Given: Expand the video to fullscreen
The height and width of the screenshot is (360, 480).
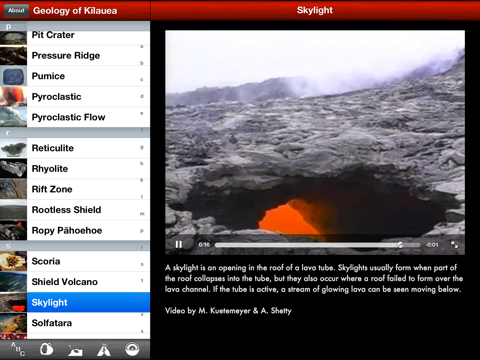Looking at the screenshot, I should (454, 245).
